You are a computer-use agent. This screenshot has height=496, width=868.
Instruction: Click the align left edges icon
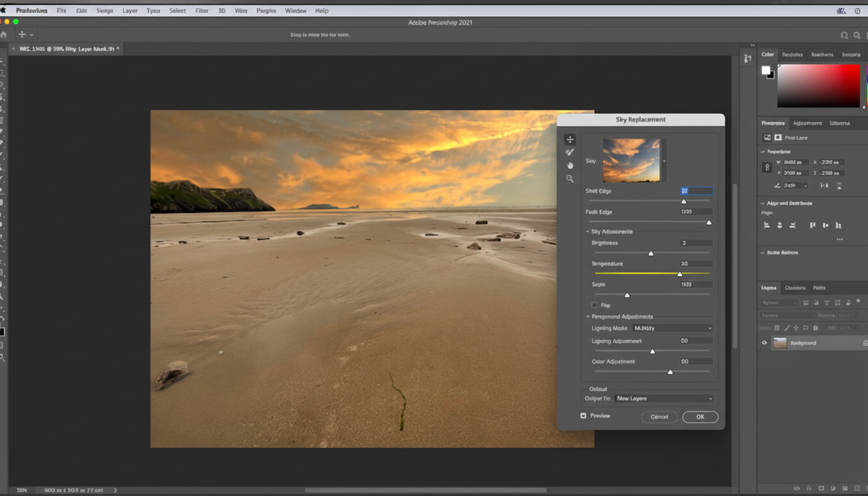point(766,225)
